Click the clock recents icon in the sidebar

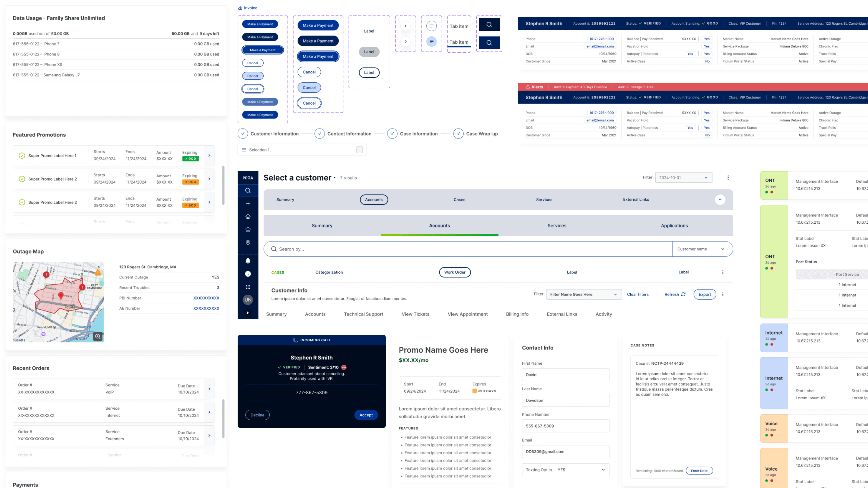(x=248, y=274)
